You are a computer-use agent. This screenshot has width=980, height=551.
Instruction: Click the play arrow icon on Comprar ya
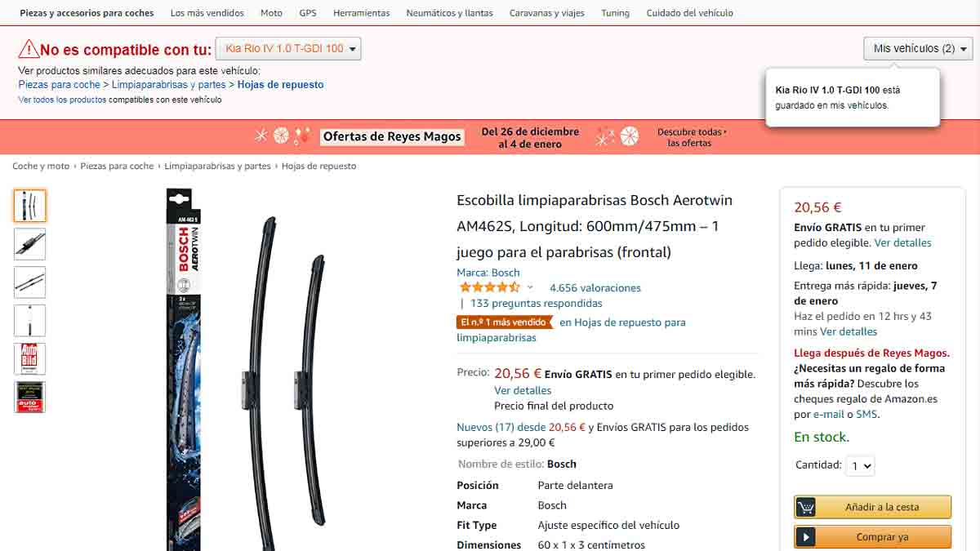coord(805,537)
